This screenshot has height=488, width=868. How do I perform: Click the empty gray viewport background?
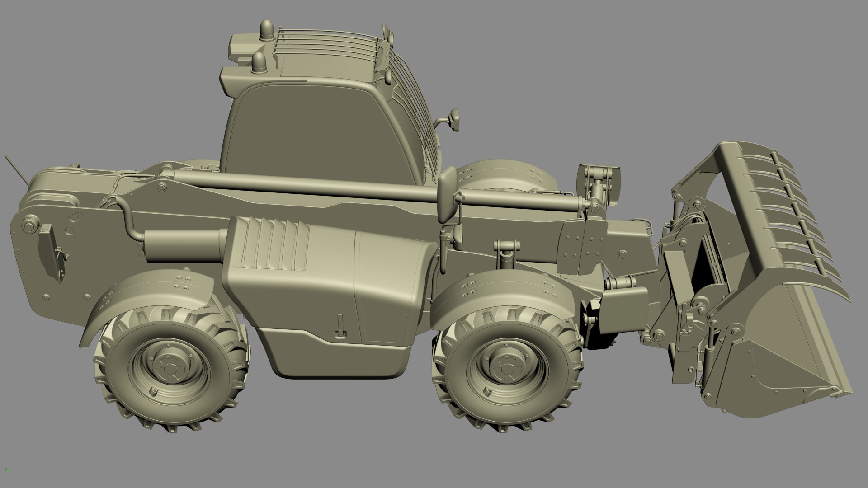point(678,68)
